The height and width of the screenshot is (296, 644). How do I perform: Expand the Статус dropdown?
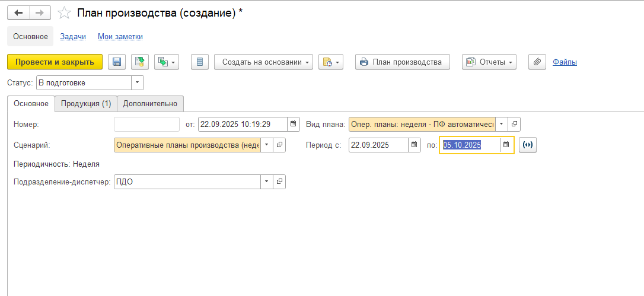pos(137,83)
